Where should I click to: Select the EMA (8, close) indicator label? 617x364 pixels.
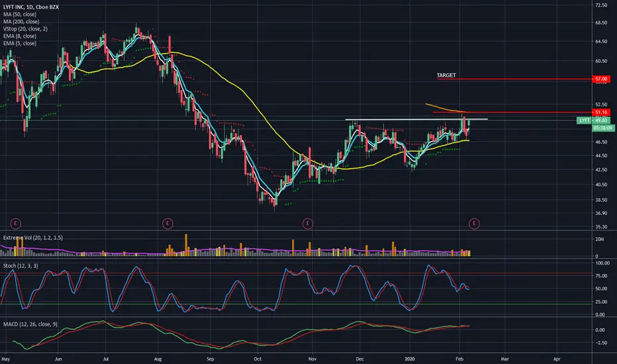tap(20, 36)
